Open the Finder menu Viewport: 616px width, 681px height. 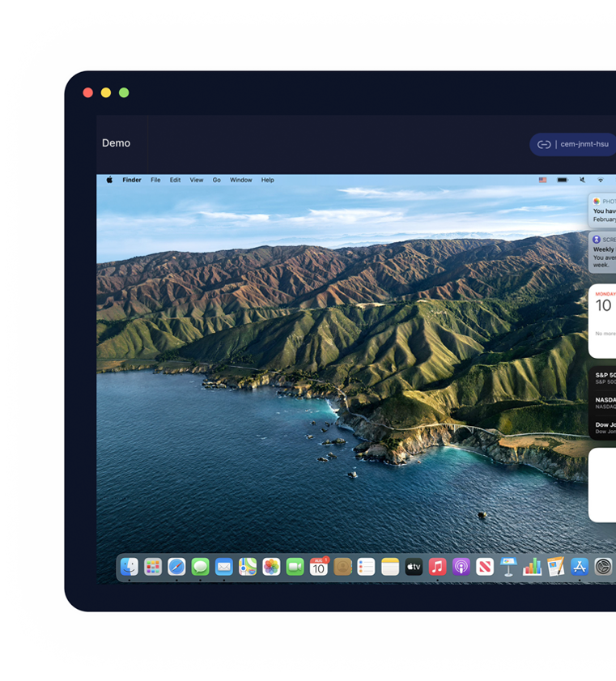[x=131, y=180]
